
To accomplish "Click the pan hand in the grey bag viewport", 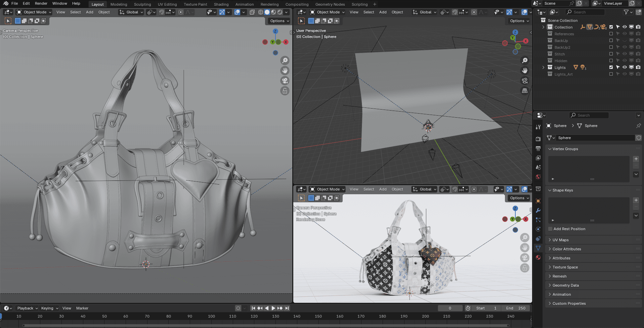I will pos(285,71).
